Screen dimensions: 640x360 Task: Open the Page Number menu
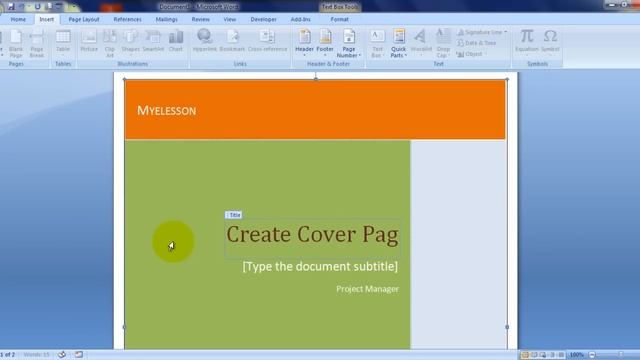pos(349,44)
